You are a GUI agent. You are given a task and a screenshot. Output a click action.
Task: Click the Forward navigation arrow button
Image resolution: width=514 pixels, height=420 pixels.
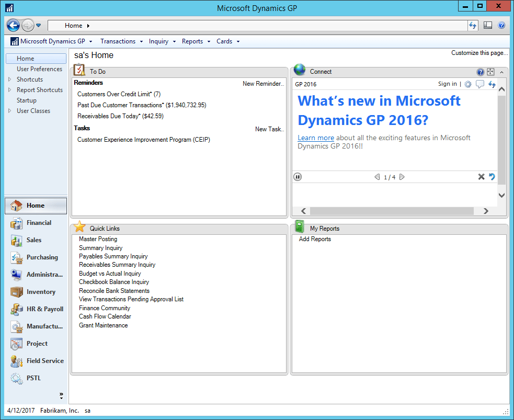click(28, 25)
